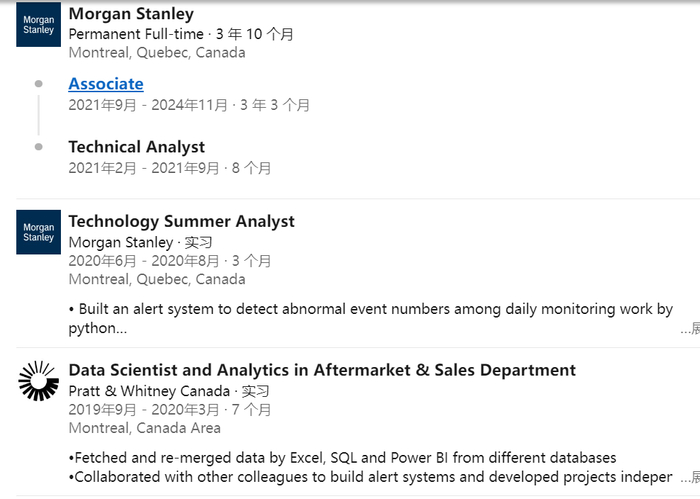Viewport: 700px width, 499px height.
Task: Click the Morgan Stanley logo beside the Associate role
Action: click(38, 25)
